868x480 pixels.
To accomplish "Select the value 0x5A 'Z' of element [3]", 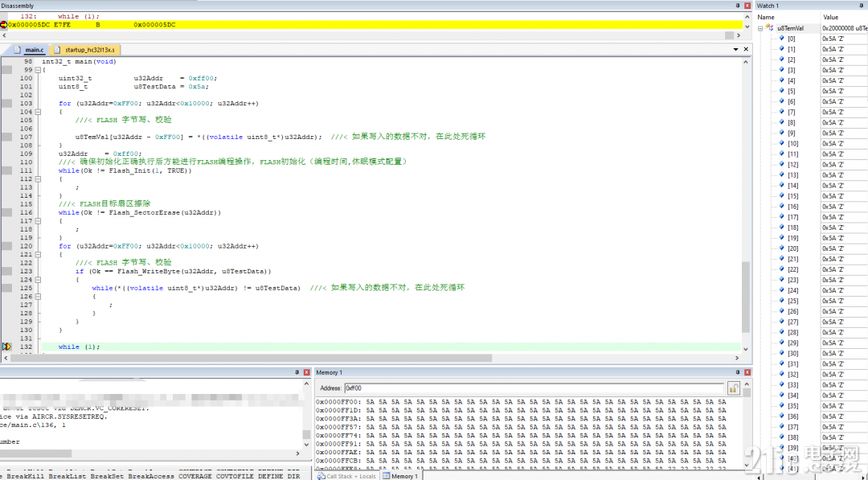I will point(833,70).
